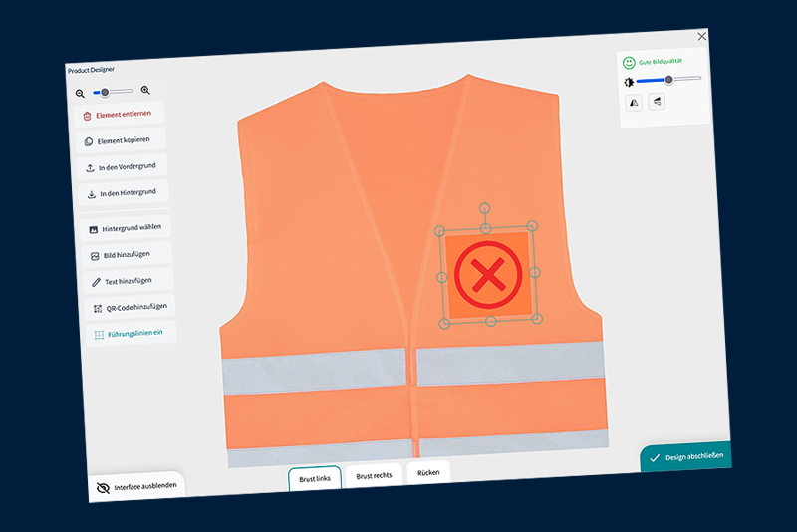797x532 pixels.
Task: Select the Brust links tab
Action: pyautogui.click(x=315, y=479)
